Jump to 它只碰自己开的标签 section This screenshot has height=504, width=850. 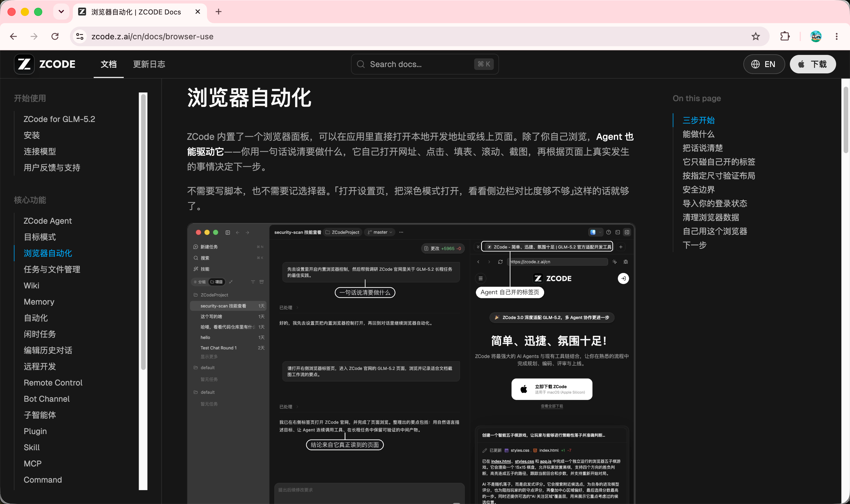click(x=719, y=162)
